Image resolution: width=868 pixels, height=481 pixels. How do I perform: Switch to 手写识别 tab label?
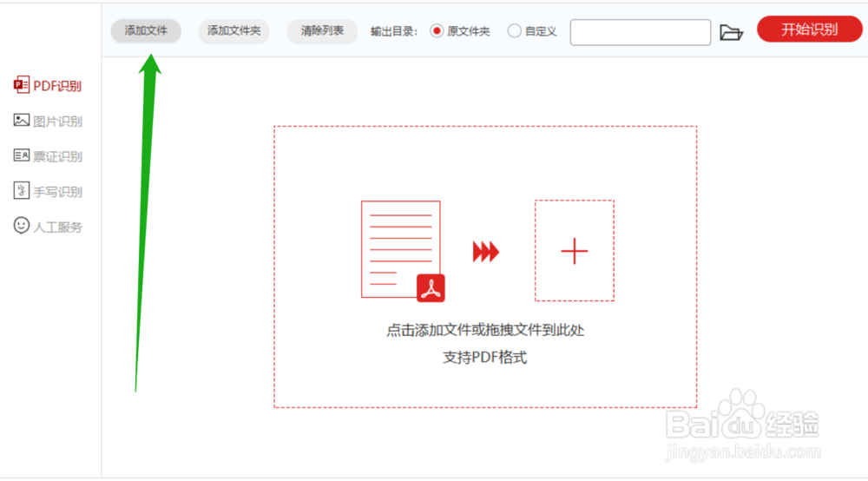point(57,192)
